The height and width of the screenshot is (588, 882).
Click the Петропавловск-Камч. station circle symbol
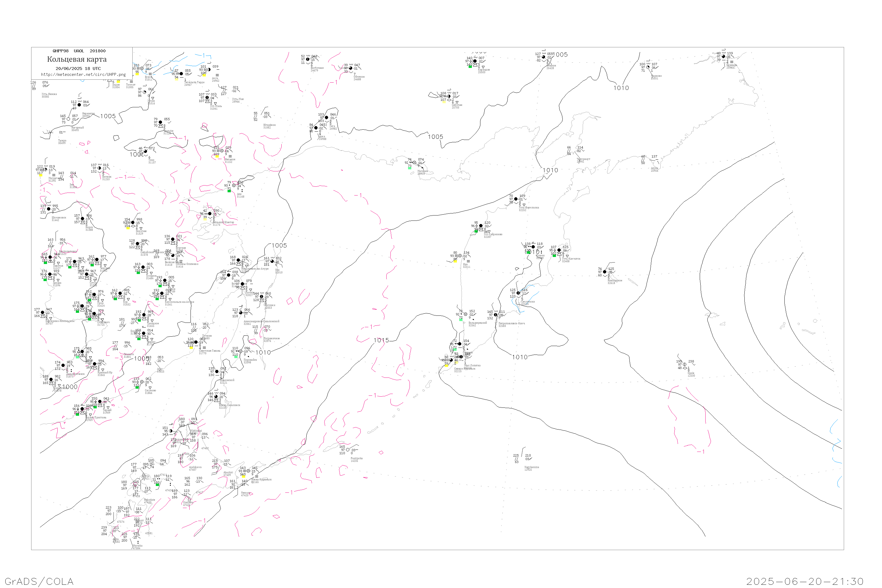click(x=495, y=315)
